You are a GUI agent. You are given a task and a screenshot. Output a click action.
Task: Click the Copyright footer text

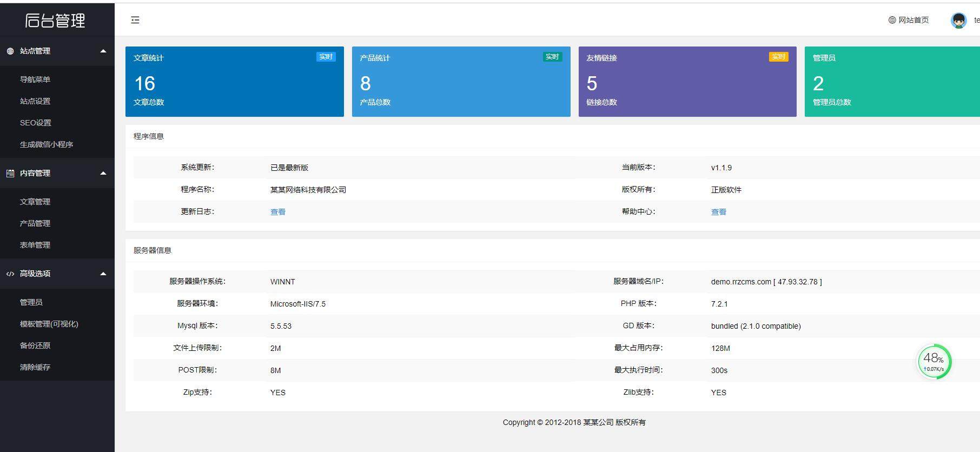pos(574,422)
